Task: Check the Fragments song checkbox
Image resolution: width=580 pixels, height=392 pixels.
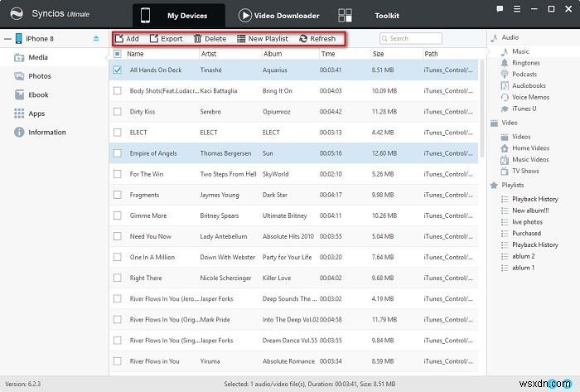Action: [118, 195]
